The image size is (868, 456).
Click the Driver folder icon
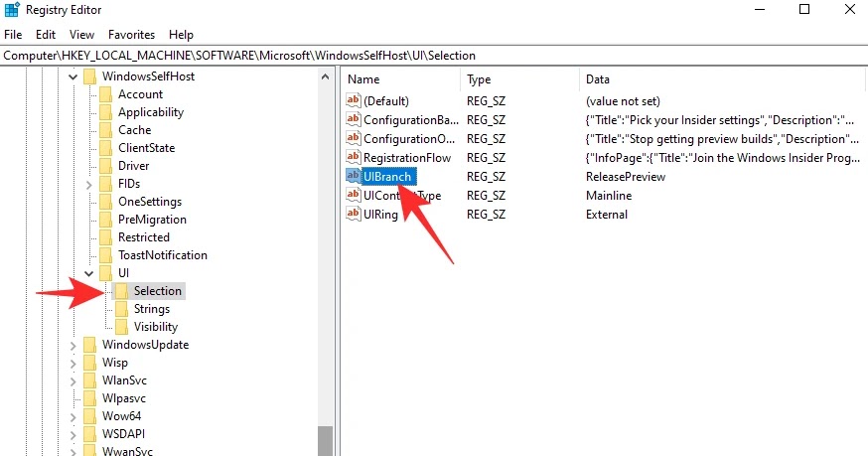coord(105,166)
